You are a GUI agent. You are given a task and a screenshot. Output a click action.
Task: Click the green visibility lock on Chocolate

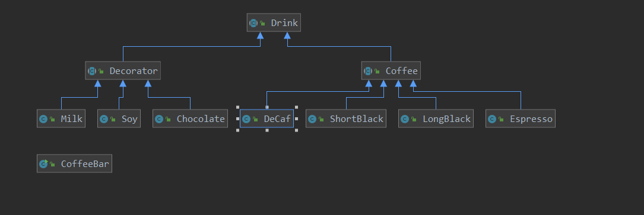[x=168, y=120]
